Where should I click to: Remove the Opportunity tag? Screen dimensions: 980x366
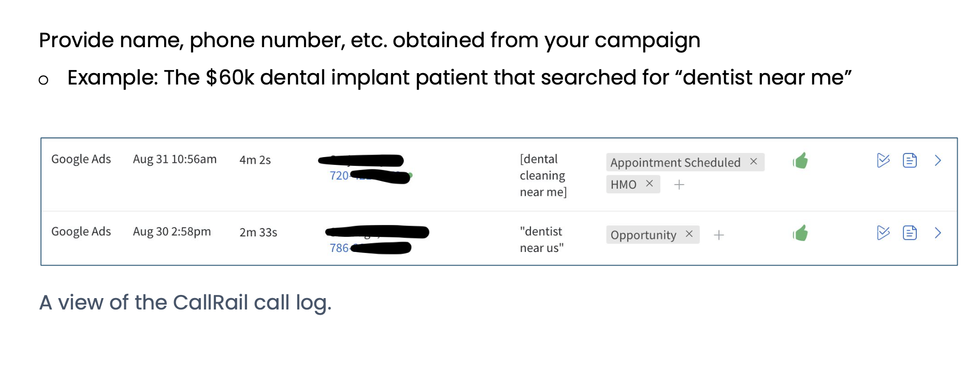pyautogui.click(x=689, y=234)
